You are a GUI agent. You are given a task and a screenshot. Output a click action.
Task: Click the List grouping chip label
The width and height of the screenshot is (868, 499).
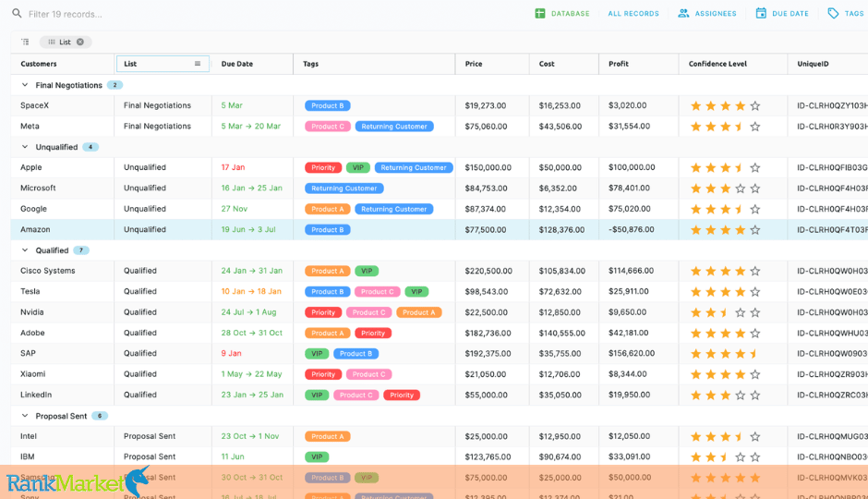tap(65, 43)
